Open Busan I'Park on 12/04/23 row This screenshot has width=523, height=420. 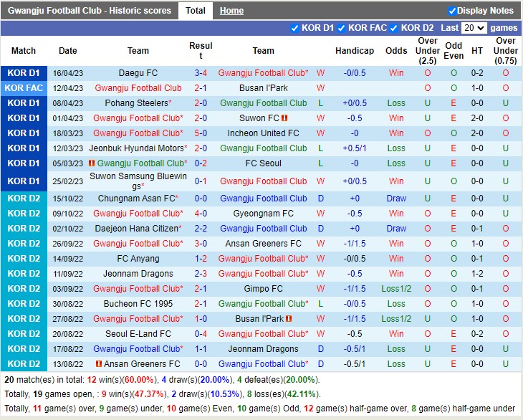[264, 88]
